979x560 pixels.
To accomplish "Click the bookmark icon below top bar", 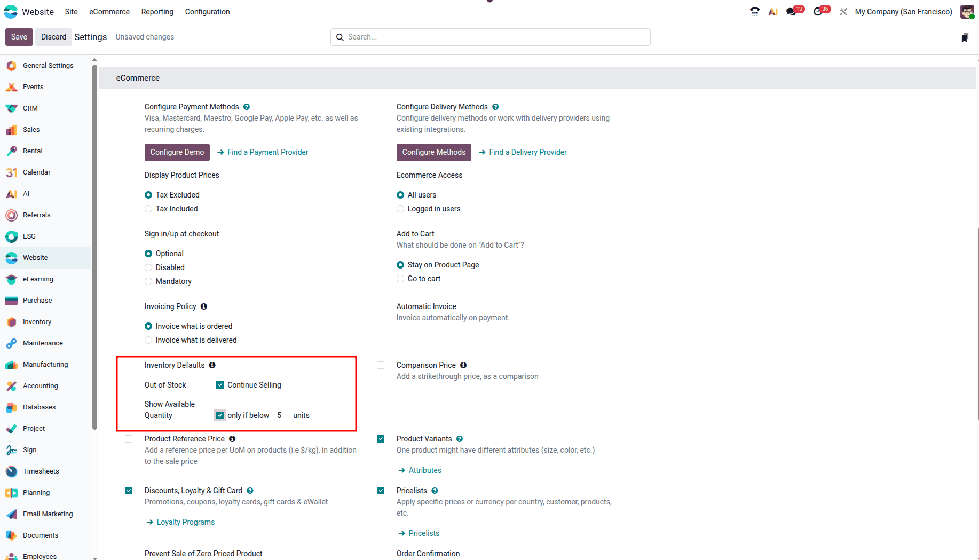I will click(x=965, y=37).
